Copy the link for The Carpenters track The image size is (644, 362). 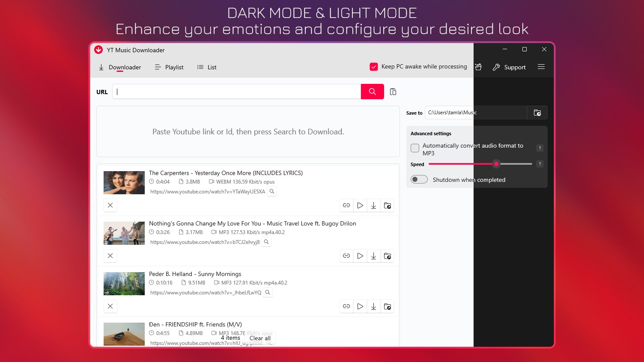346,205
